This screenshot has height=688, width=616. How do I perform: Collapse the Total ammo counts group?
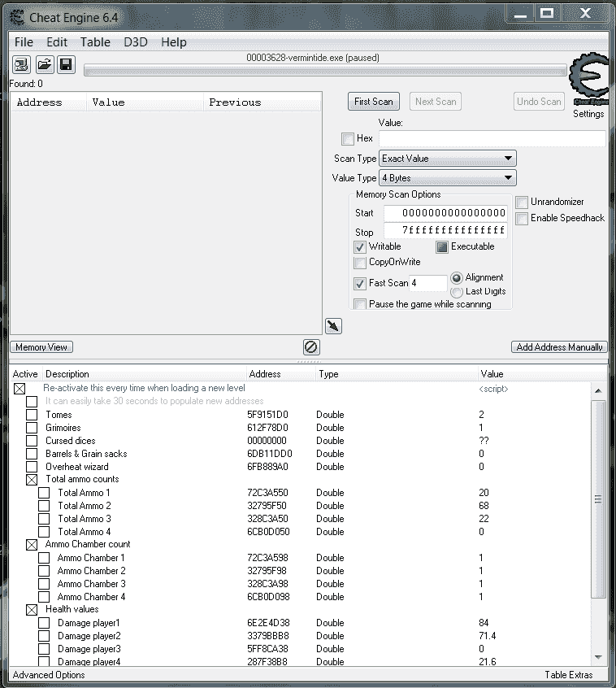coord(32,480)
